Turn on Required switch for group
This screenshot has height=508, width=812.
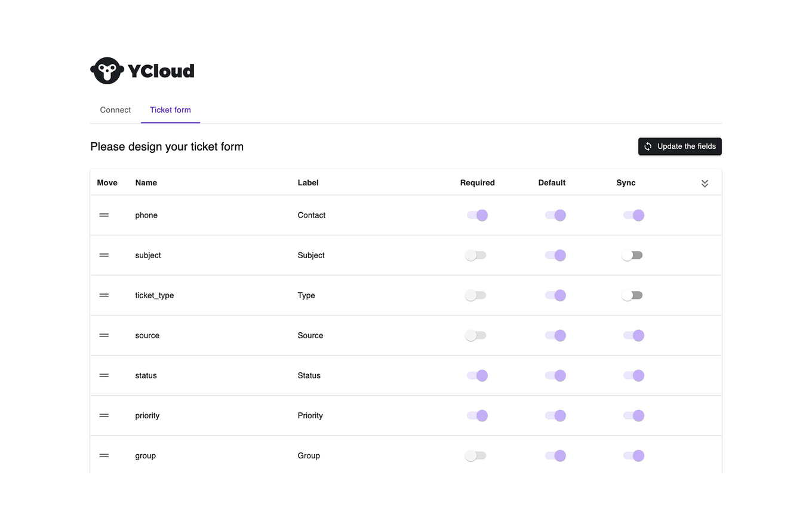[476, 455]
